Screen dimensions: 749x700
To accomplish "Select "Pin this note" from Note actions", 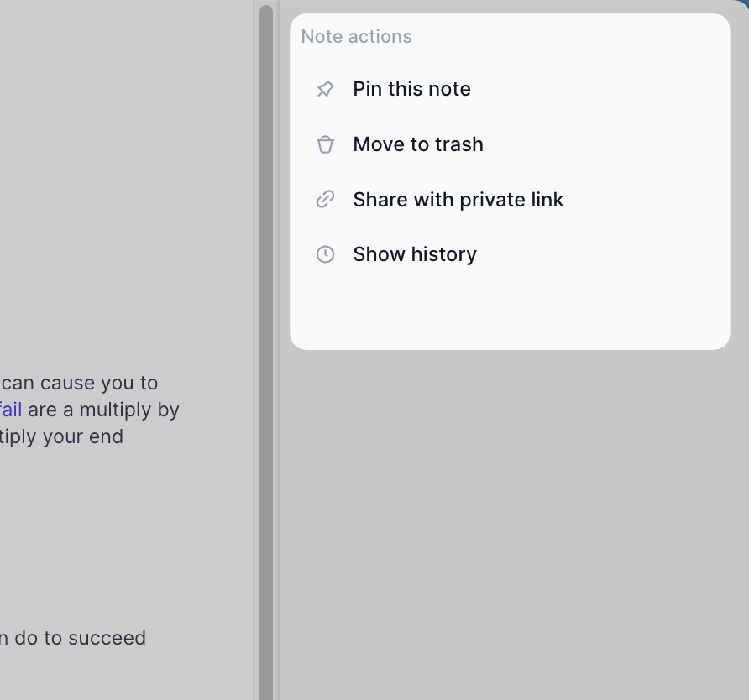I will (x=411, y=89).
